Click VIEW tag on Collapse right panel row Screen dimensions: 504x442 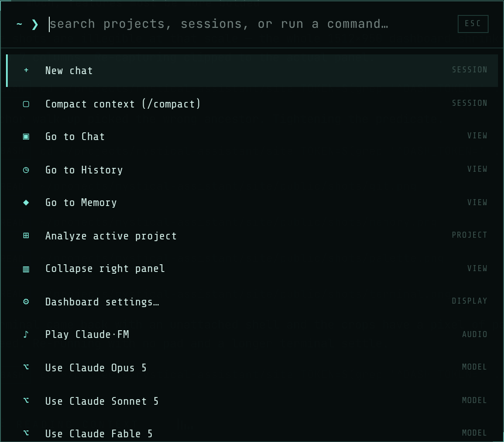click(x=477, y=268)
